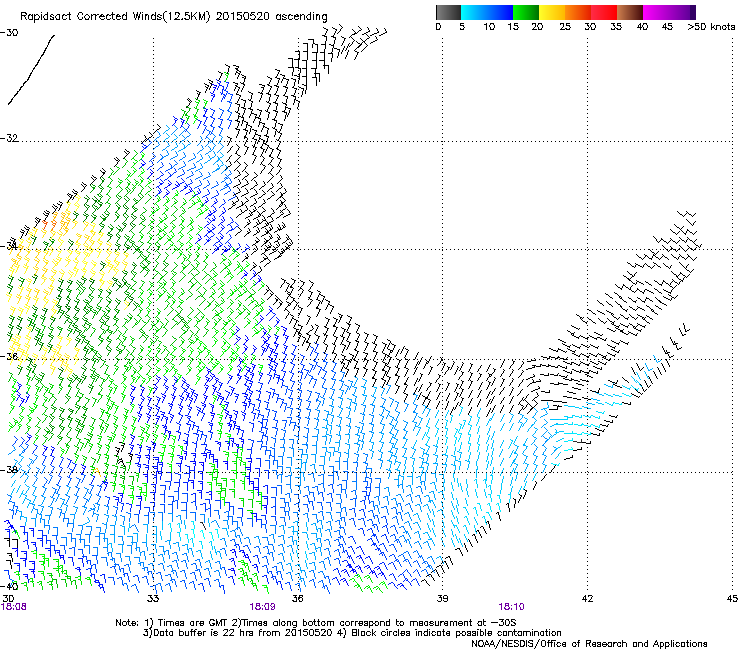Click the '15' label under the color bar

click(x=513, y=27)
